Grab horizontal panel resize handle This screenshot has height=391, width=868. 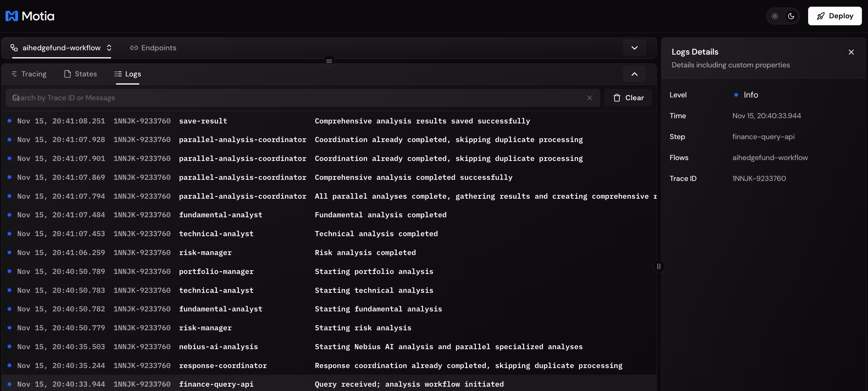329,61
